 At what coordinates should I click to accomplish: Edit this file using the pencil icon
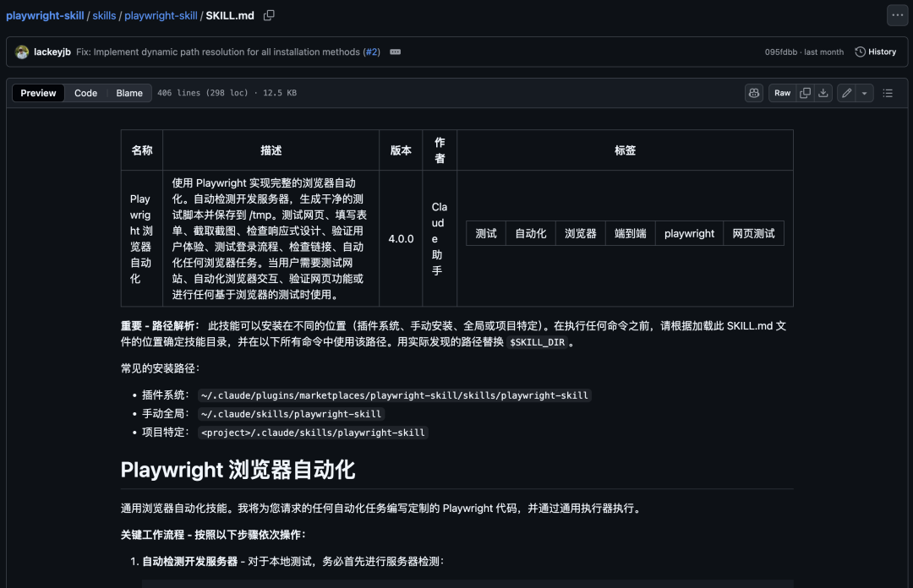click(847, 93)
